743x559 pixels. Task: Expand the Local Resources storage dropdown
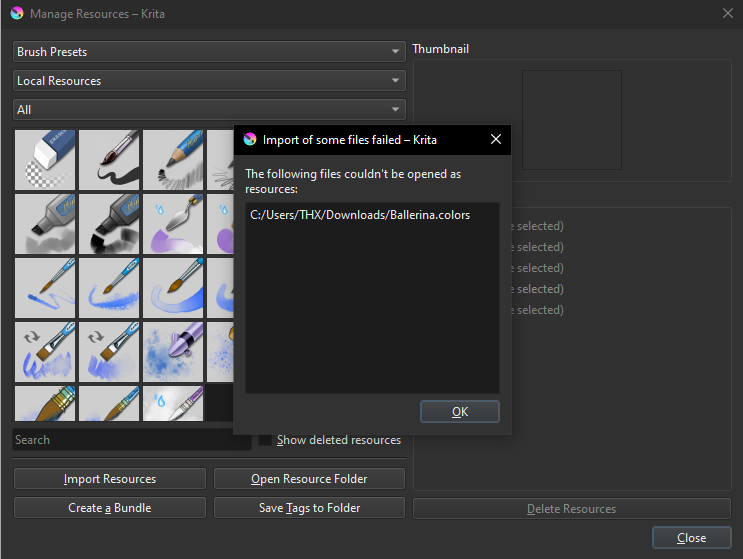click(x=209, y=81)
